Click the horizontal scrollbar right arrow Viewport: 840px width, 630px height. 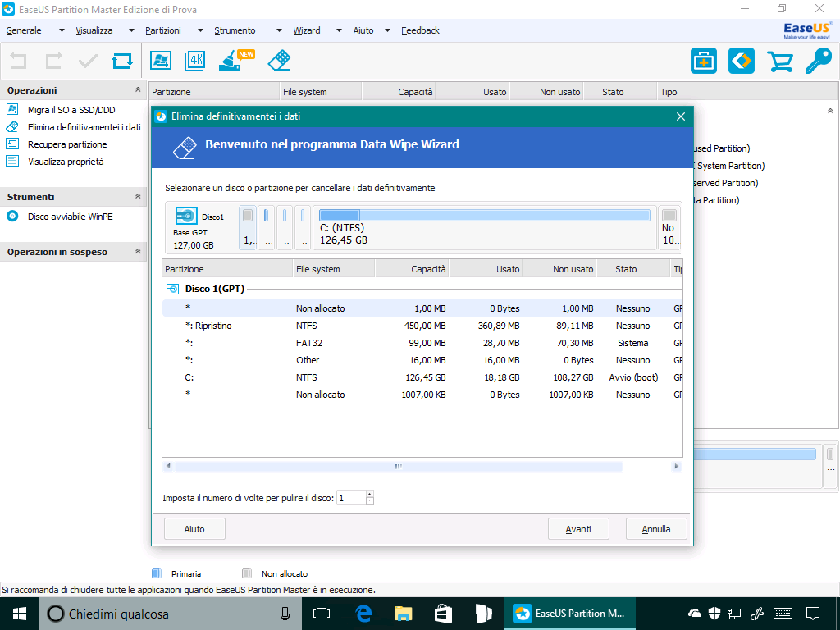click(676, 466)
